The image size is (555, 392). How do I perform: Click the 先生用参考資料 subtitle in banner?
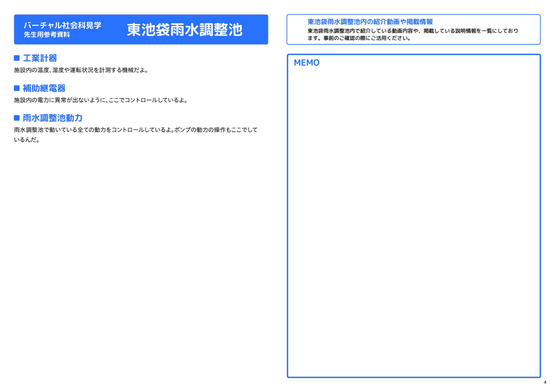click(x=47, y=35)
